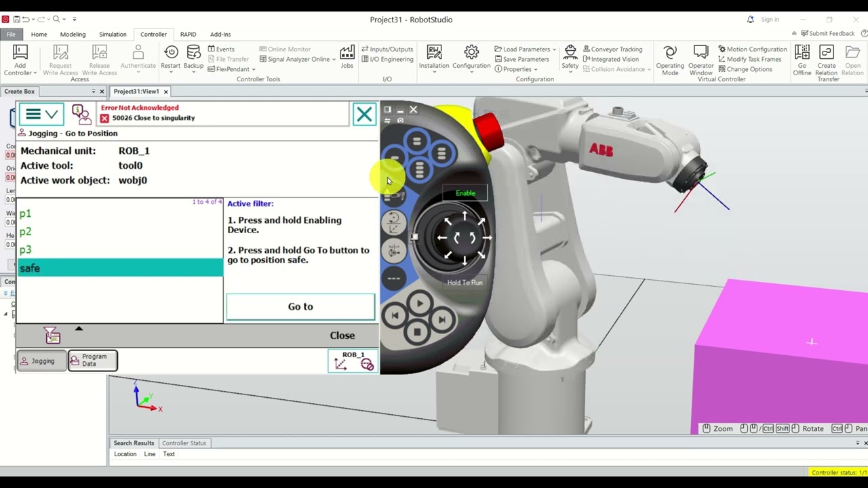The width and height of the screenshot is (868, 488).
Task: Click the Go to button
Action: (x=300, y=306)
